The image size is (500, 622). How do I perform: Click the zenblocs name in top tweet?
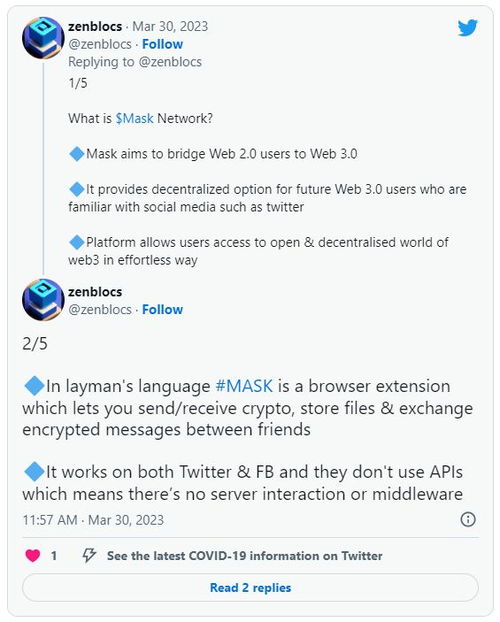(x=95, y=26)
